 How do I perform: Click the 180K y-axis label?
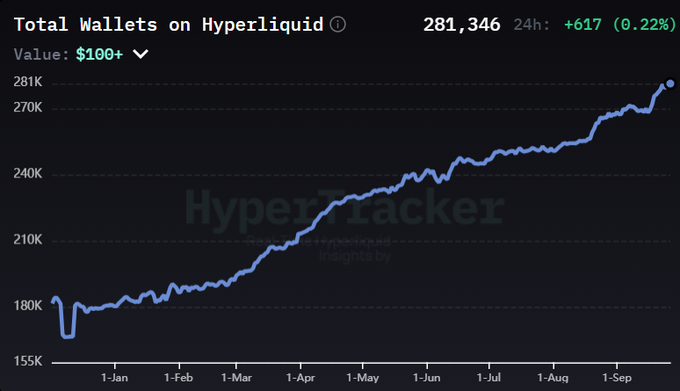point(28,306)
